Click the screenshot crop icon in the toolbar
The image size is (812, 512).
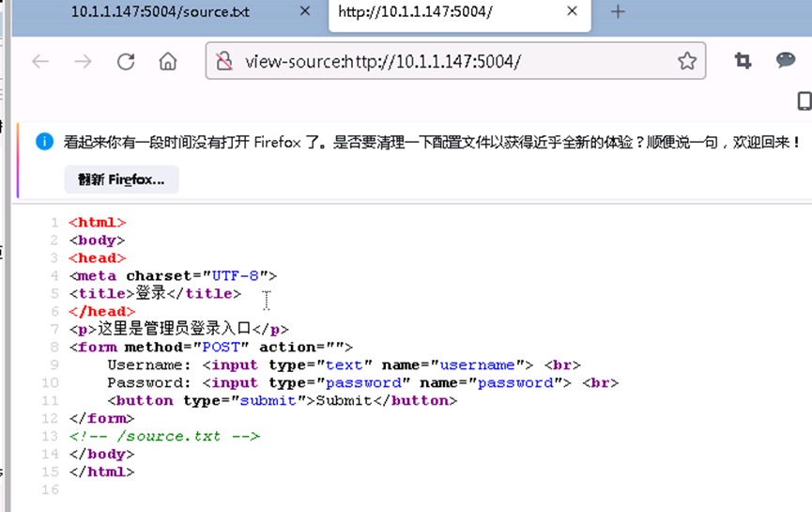pos(743,61)
